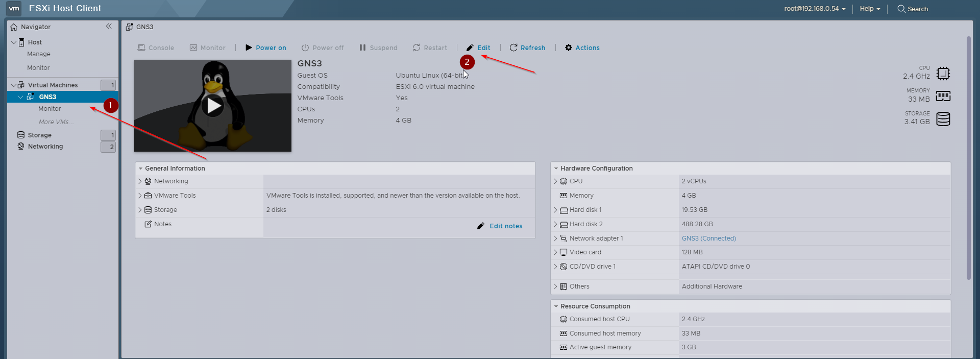
Task: Collapse the General Information panel
Action: coord(140,169)
